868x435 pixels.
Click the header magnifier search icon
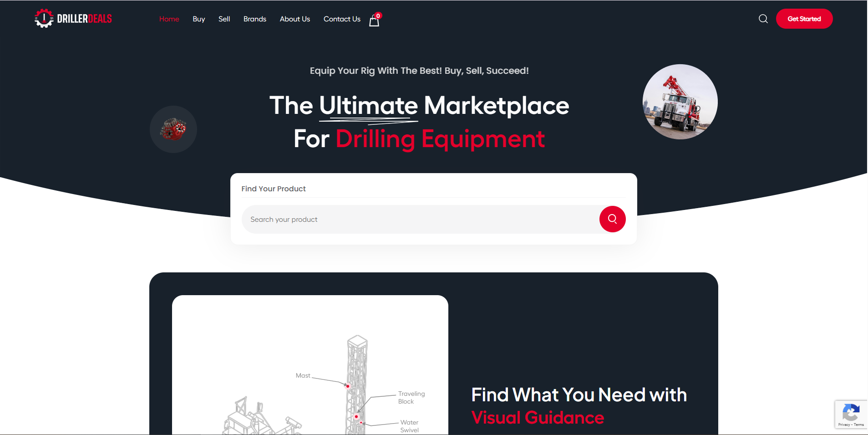coord(763,19)
